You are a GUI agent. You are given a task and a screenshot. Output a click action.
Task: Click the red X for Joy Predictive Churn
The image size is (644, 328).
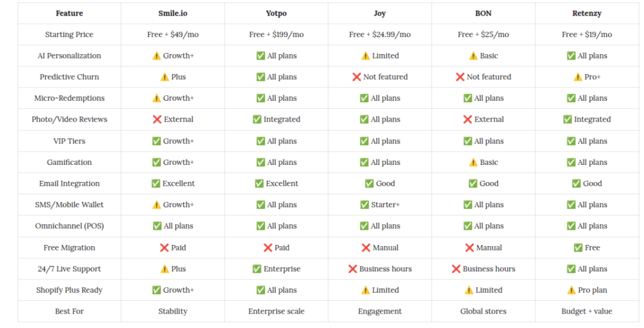coord(357,77)
